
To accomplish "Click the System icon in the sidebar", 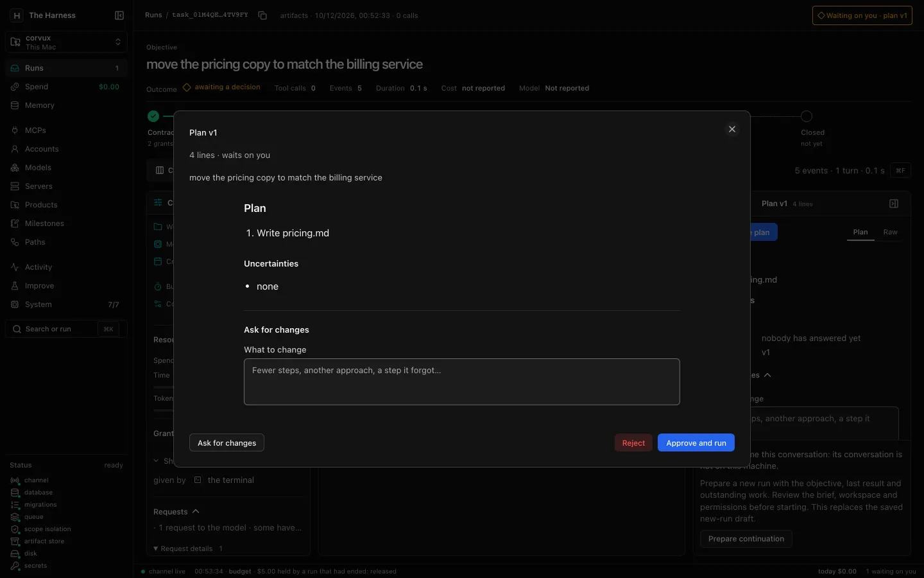I will (x=15, y=304).
